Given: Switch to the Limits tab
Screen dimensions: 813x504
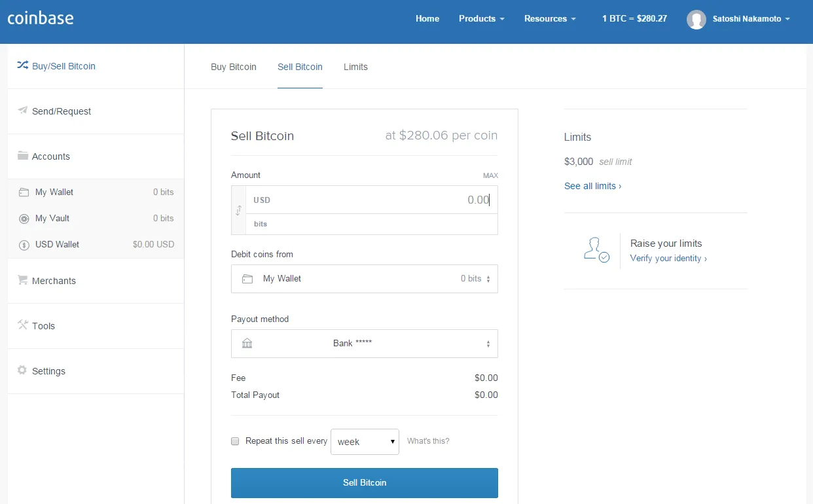Looking at the screenshot, I should coord(355,67).
